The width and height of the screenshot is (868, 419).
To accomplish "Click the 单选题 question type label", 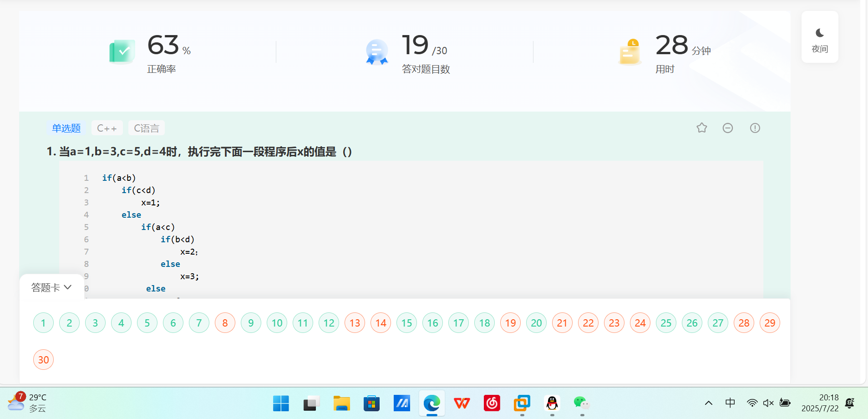I will pyautogui.click(x=66, y=128).
